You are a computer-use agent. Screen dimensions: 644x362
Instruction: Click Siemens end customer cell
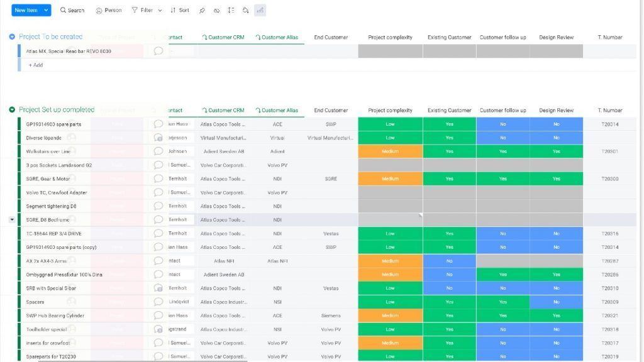point(331,315)
